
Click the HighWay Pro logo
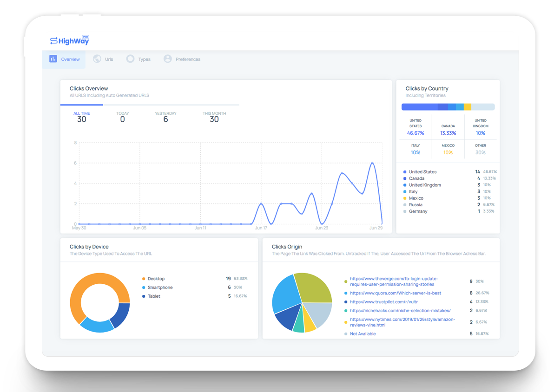pyautogui.click(x=70, y=41)
